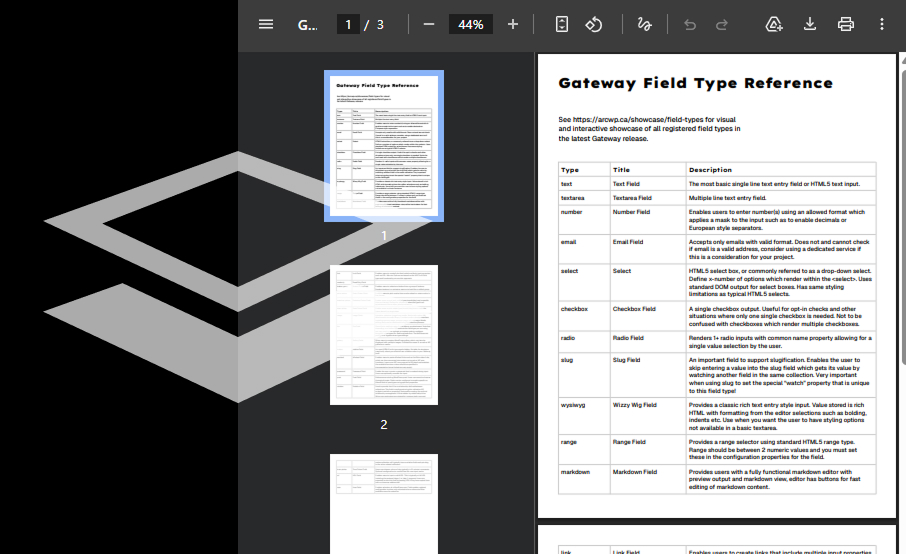Click the fit to page icon
This screenshot has width=906, height=554.
(562, 24)
